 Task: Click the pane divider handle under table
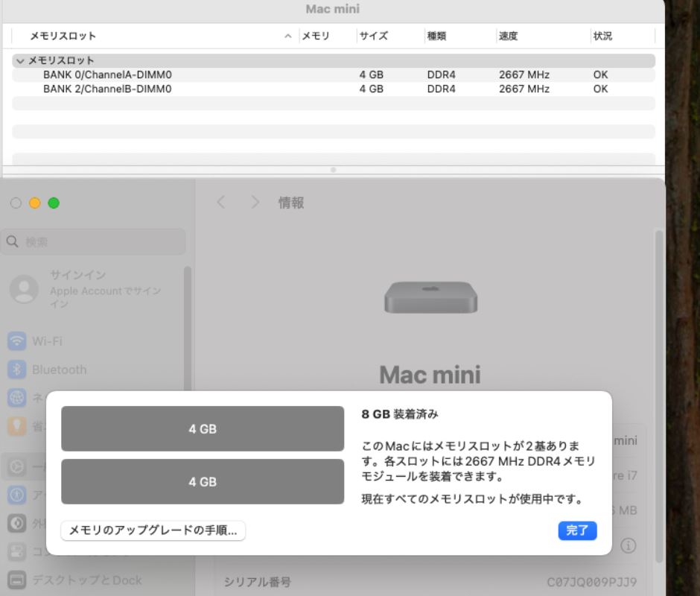pyautogui.click(x=333, y=170)
